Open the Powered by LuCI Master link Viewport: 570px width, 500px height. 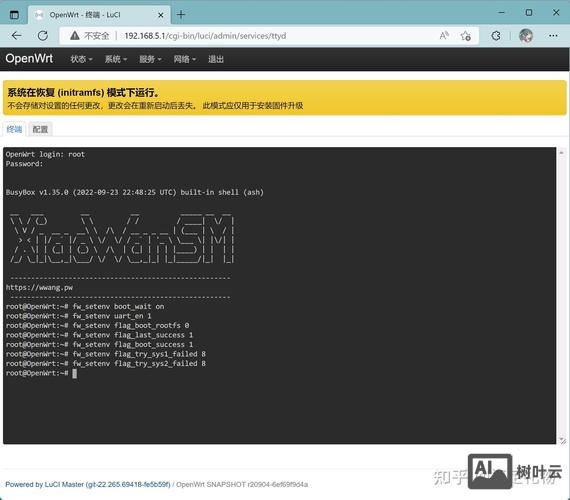pos(88,484)
